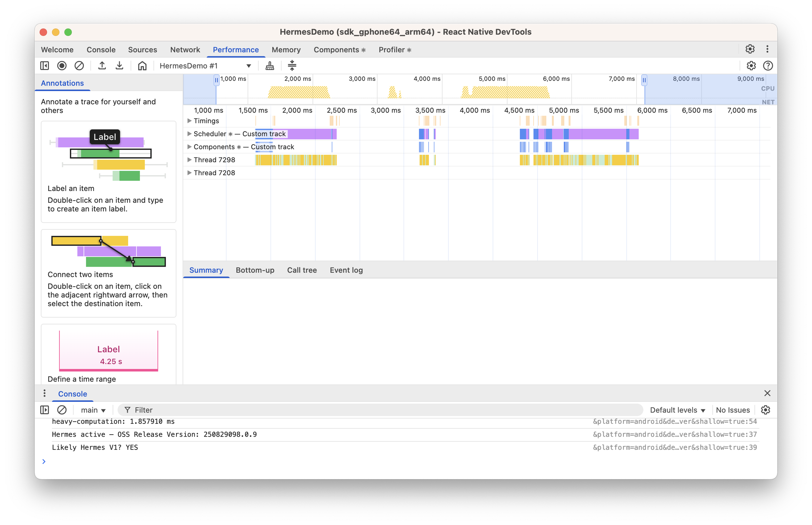Open the Bottom-up tab
The image size is (812, 525).
coord(255,270)
